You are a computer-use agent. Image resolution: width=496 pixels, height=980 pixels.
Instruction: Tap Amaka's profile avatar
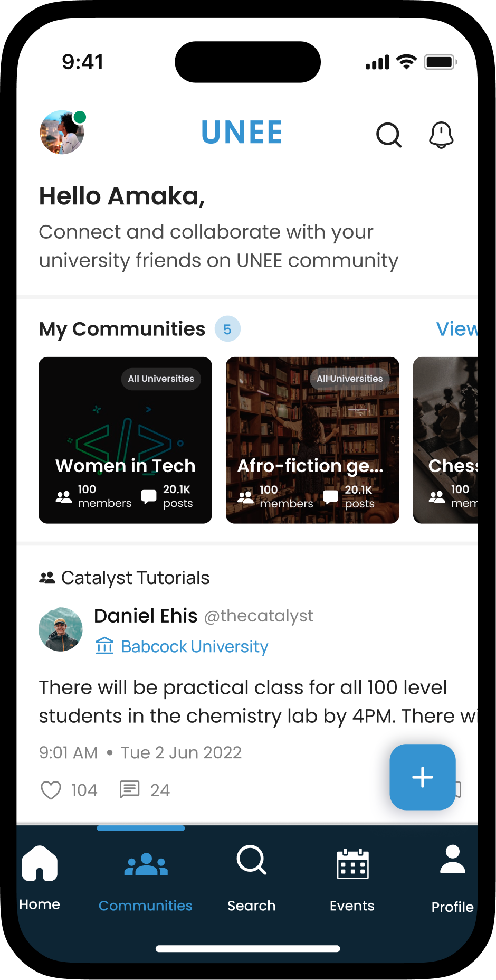coord(62,133)
